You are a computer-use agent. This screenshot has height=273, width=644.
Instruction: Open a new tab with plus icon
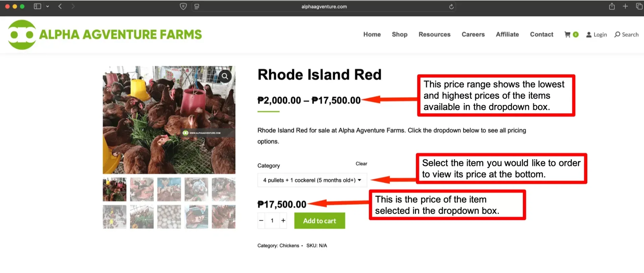tap(625, 6)
